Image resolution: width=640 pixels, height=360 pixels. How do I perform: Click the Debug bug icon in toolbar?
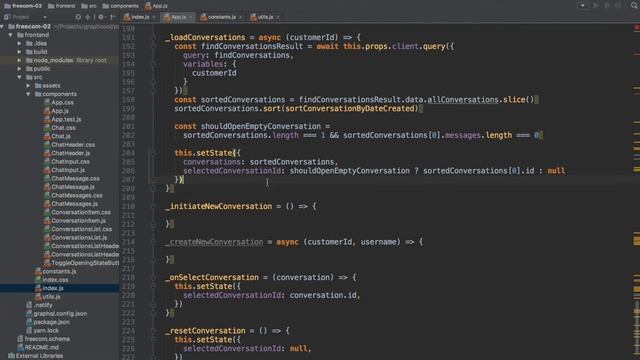[607, 6]
